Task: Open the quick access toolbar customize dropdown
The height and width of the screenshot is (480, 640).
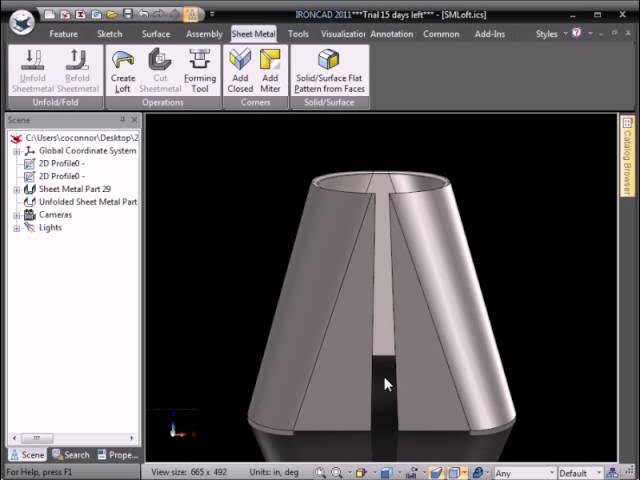Action: [x=212, y=14]
